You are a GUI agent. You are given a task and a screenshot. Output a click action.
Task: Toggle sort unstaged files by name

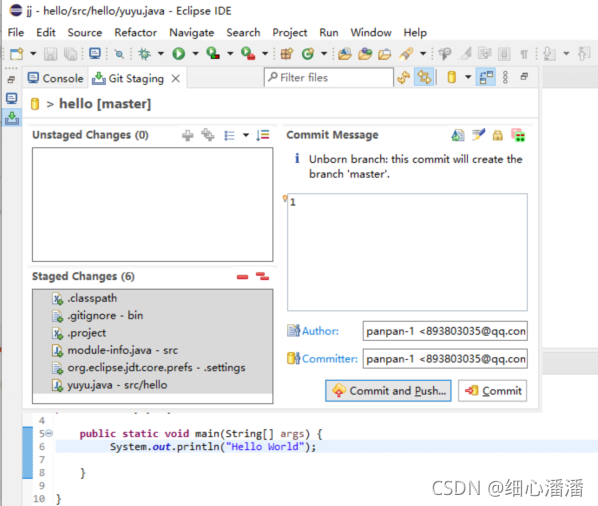[x=263, y=135]
